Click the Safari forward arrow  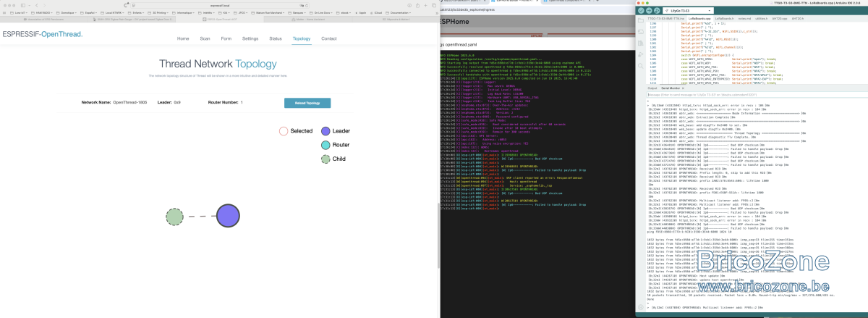click(45, 6)
